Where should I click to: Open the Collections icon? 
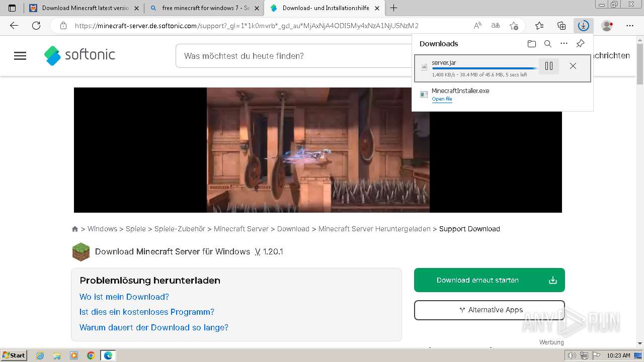[x=561, y=26]
